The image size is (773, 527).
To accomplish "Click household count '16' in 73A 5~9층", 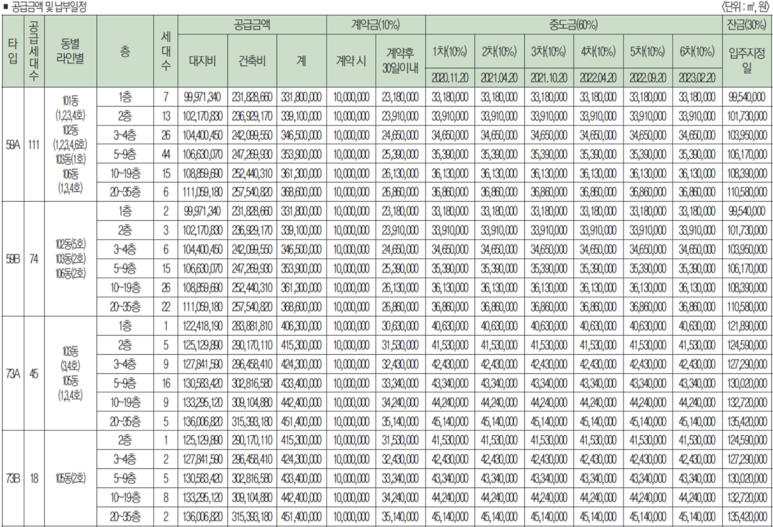I will pyautogui.click(x=166, y=383).
